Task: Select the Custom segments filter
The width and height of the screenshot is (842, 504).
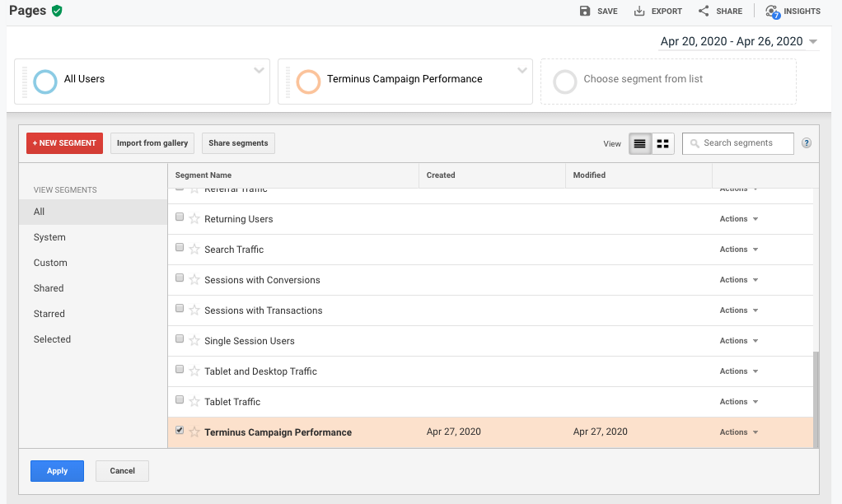Action: click(93, 263)
